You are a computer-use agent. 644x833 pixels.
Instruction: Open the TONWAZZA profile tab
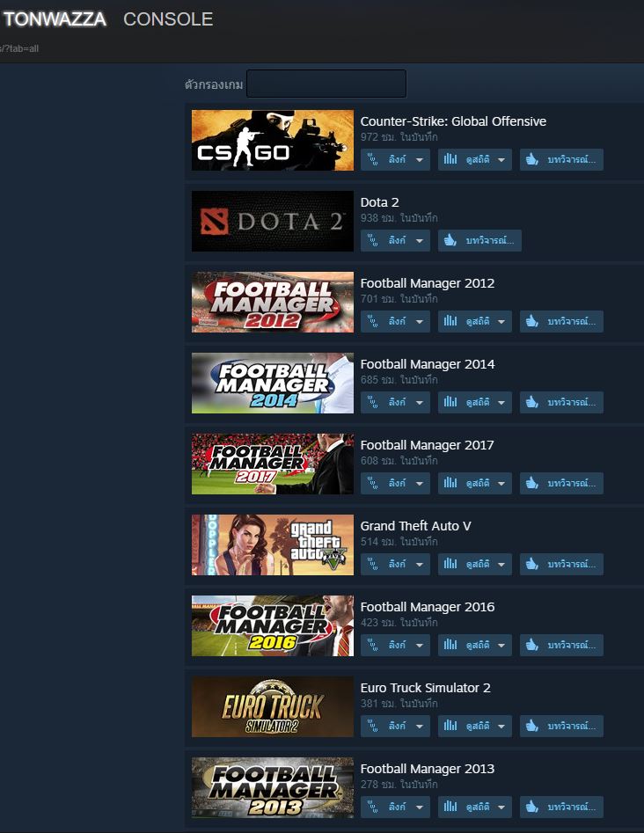point(55,19)
